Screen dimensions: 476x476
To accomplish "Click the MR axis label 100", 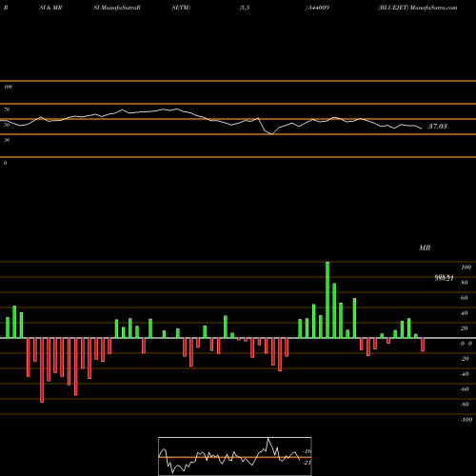I will click(x=466, y=268).
